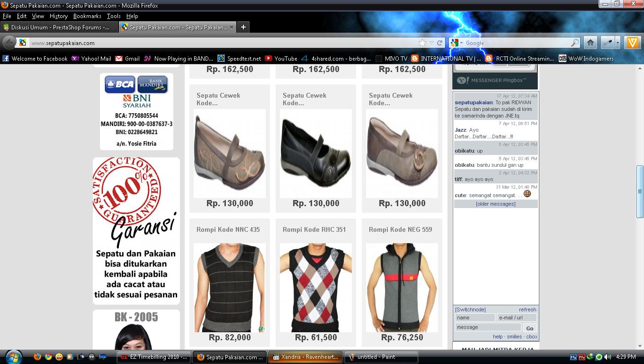Image resolution: width=644 pixels, height=364 pixels.
Task: Click the site favicon in the address bar
Action: [x=23, y=43]
